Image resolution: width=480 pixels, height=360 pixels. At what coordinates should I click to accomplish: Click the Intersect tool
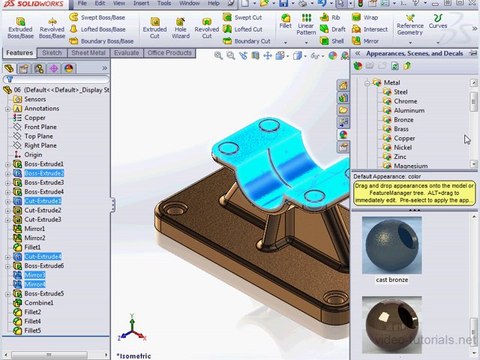pos(370,29)
